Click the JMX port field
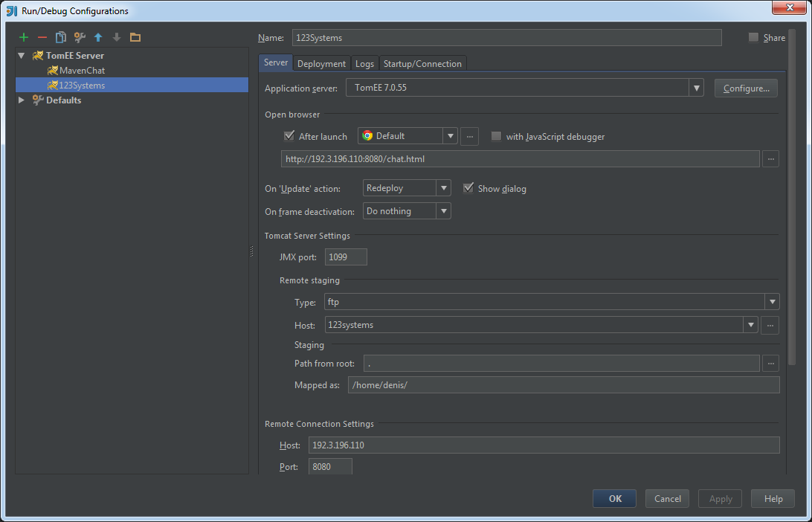This screenshot has width=812, height=522. pos(346,257)
